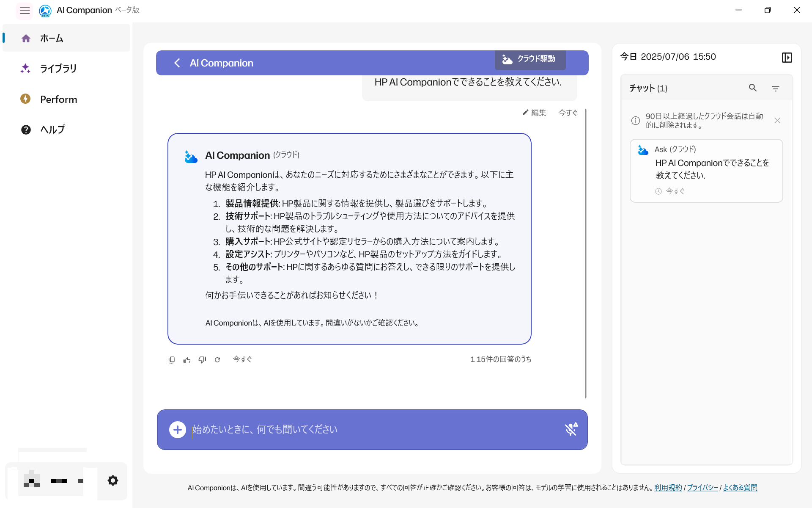Click the clock icon on history card
This screenshot has width=812, height=508.
658,191
